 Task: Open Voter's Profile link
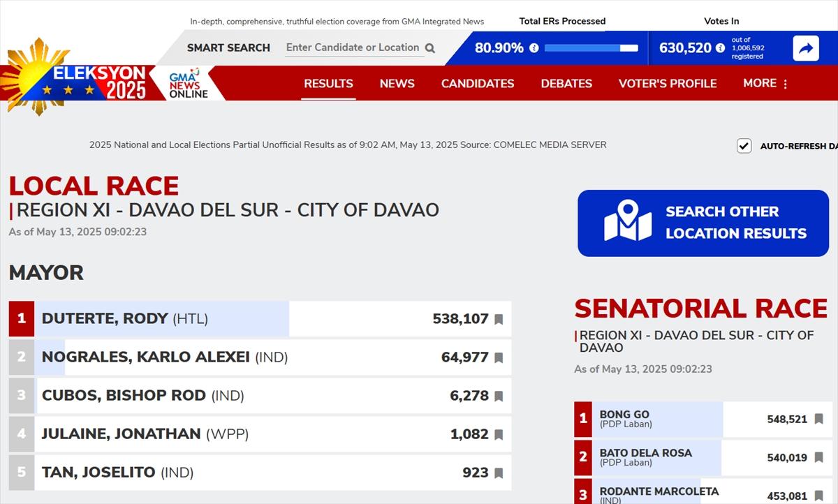[x=667, y=83]
